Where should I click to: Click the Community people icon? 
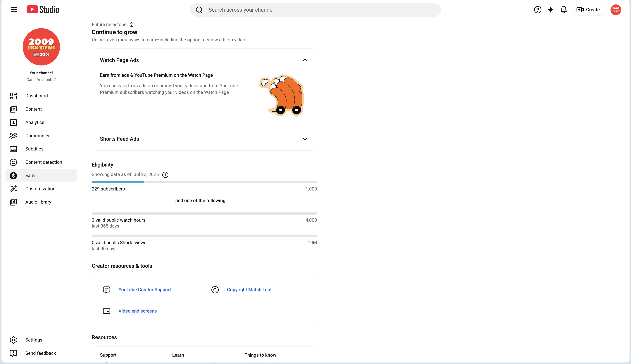(x=13, y=136)
